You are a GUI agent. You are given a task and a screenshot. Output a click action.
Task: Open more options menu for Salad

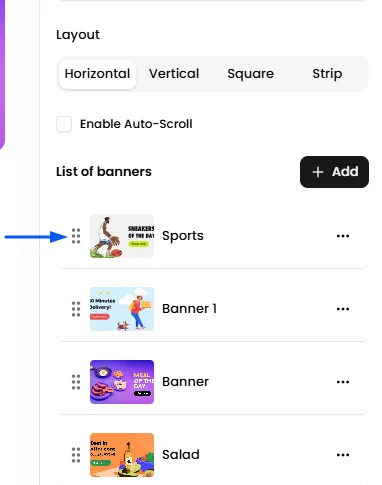coord(343,455)
